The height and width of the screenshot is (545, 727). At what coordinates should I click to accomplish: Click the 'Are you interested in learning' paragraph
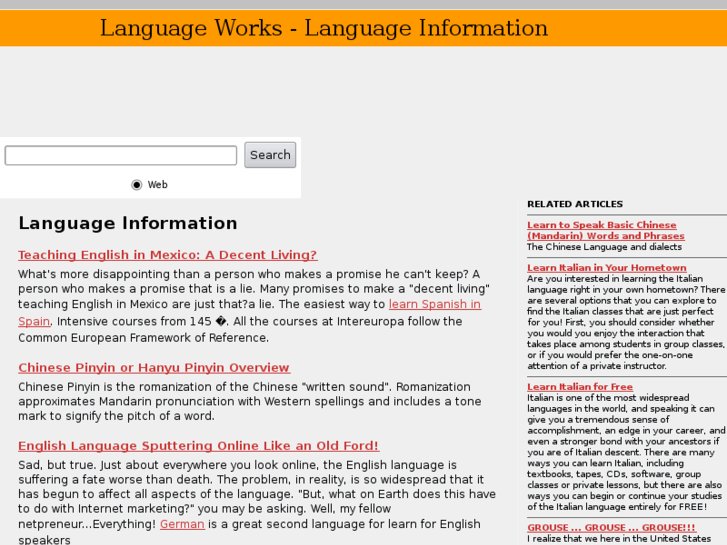[x=626, y=322]
